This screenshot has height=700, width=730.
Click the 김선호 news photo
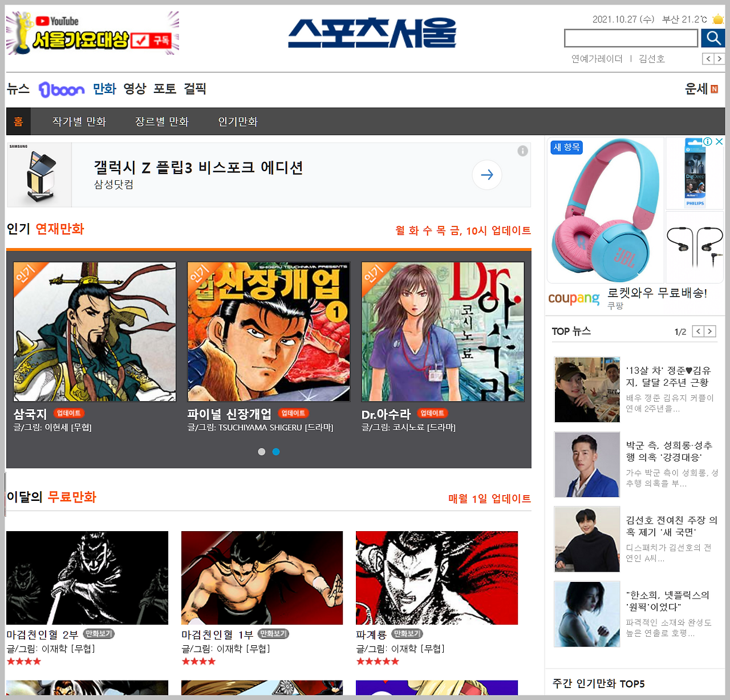click(587, 539)
